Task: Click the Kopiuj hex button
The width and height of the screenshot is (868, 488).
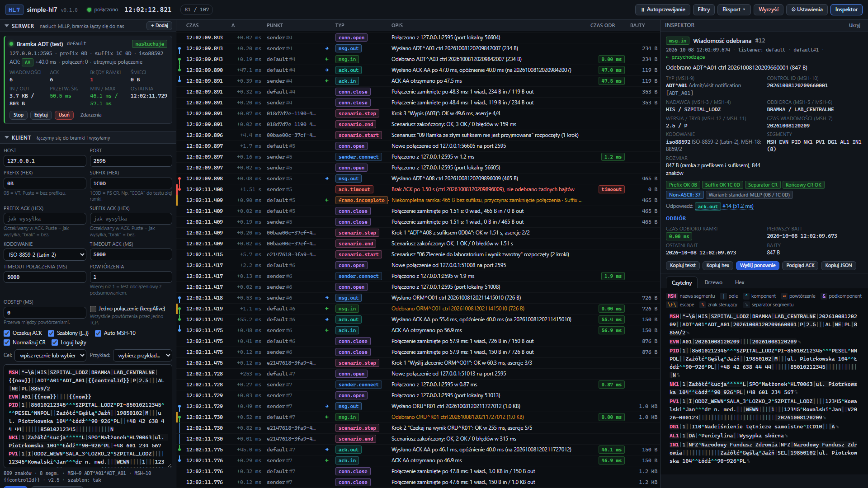Action: coord(717,266)
